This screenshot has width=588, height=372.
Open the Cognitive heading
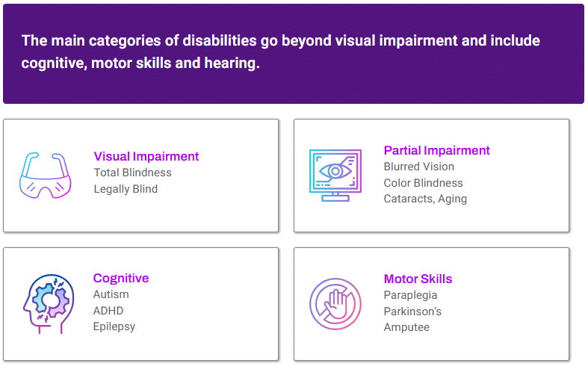121,278
